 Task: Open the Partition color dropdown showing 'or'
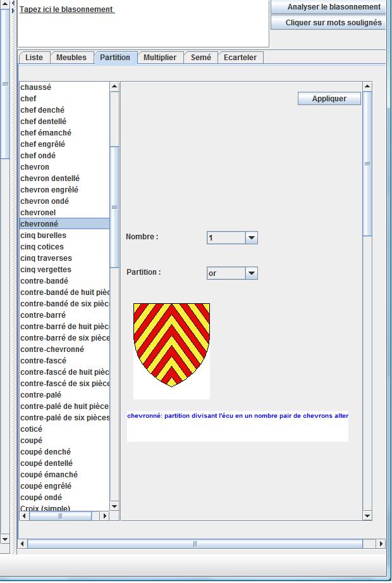251,273
